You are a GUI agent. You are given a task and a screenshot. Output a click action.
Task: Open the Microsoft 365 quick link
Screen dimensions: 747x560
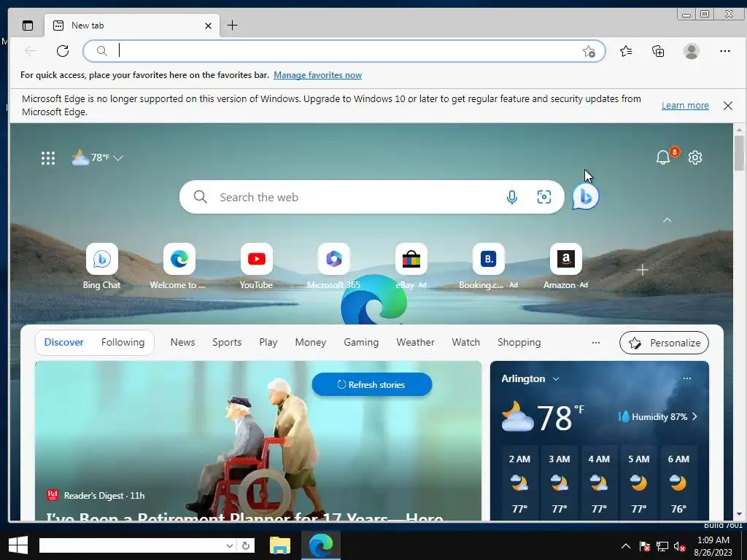333,259
